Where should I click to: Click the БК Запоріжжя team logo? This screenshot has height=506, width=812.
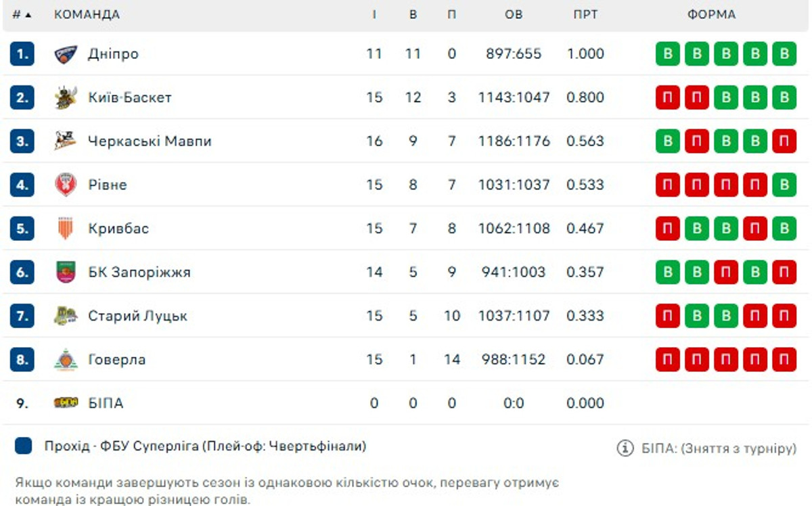point(66,272)
